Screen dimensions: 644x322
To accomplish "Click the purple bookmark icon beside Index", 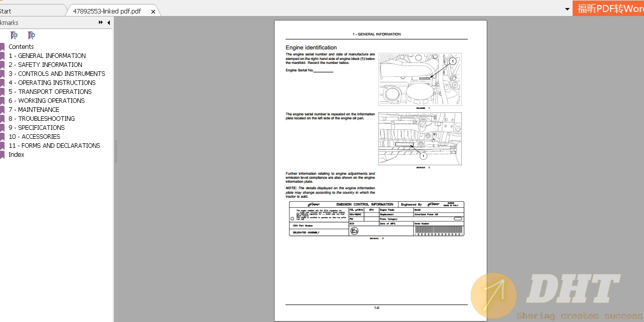I will [x=2, y=155].
